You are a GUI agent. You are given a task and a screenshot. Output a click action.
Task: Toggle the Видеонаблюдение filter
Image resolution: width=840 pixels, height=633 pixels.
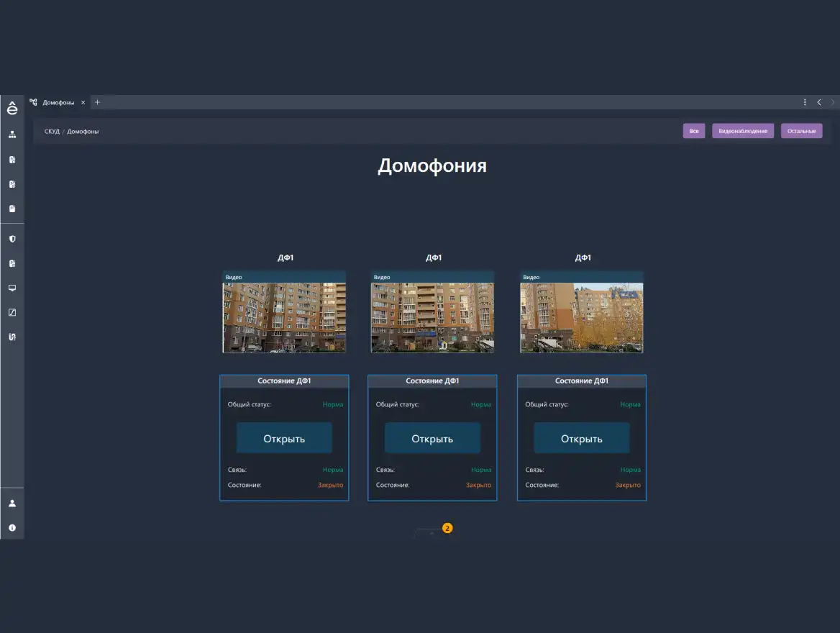coord(742,130)
